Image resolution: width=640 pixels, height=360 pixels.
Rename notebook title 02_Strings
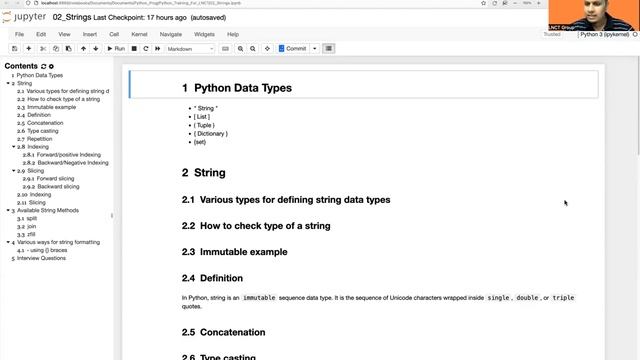point(72,18)
